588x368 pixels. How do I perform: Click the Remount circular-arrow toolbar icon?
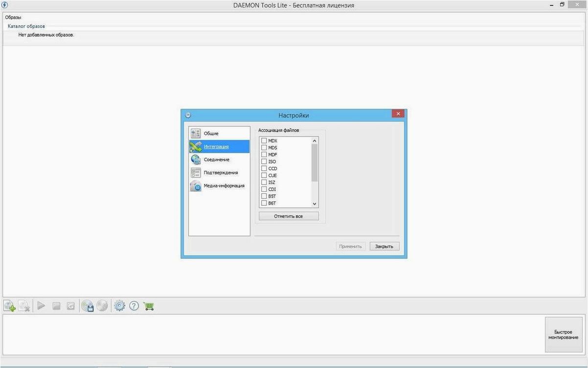(70, 306)
